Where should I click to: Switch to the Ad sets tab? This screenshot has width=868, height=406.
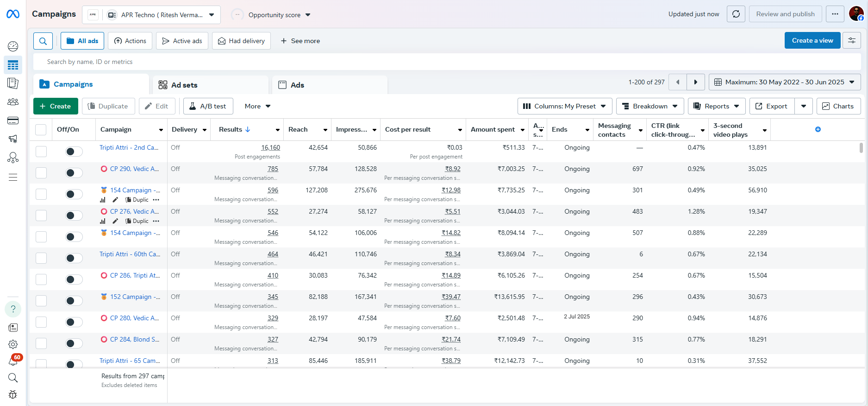click(184, 85)
